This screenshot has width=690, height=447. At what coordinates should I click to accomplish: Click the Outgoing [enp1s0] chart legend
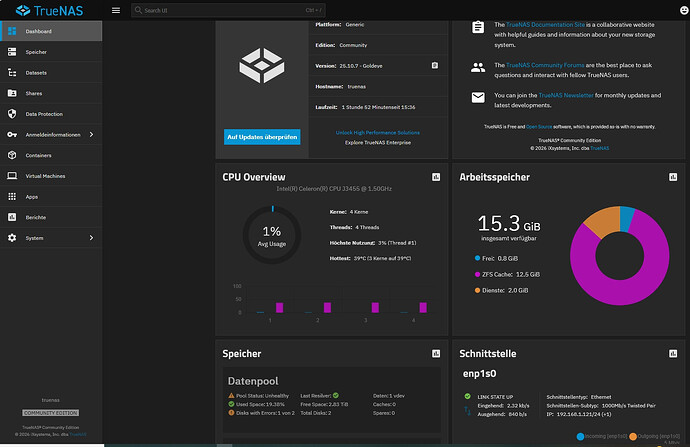tap(654, 436)
